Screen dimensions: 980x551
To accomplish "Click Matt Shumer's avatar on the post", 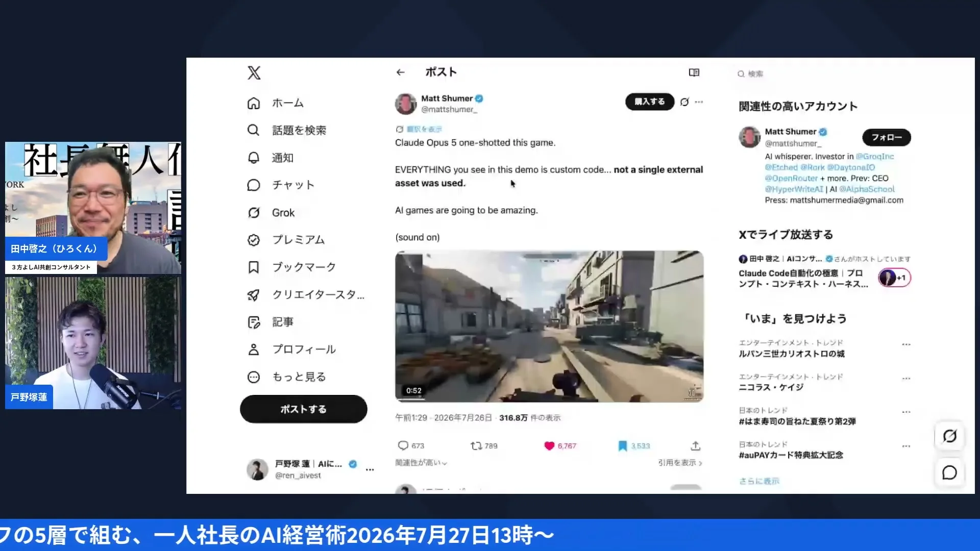I will 406,104.
